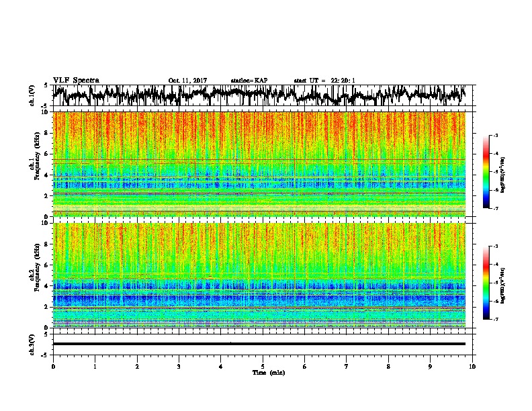Click the ch.2 spectrogram color bar
The image size is (532, 411).
click(x=486, y=283)
